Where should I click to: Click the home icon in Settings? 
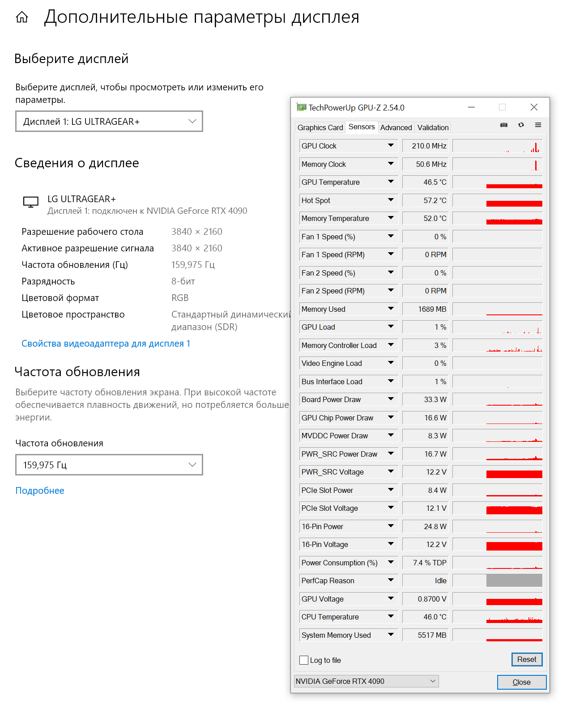click(x=22, y=17)
